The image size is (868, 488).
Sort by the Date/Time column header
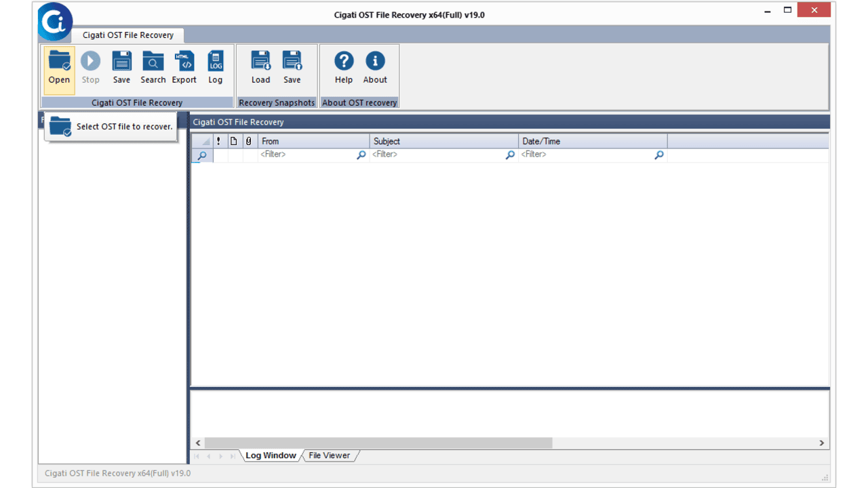593,141
